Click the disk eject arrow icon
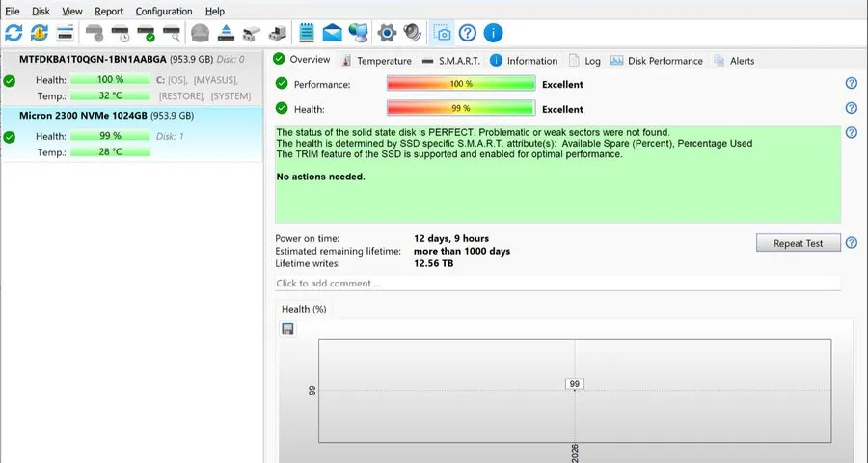868x463 pixels. pos(226,33)
